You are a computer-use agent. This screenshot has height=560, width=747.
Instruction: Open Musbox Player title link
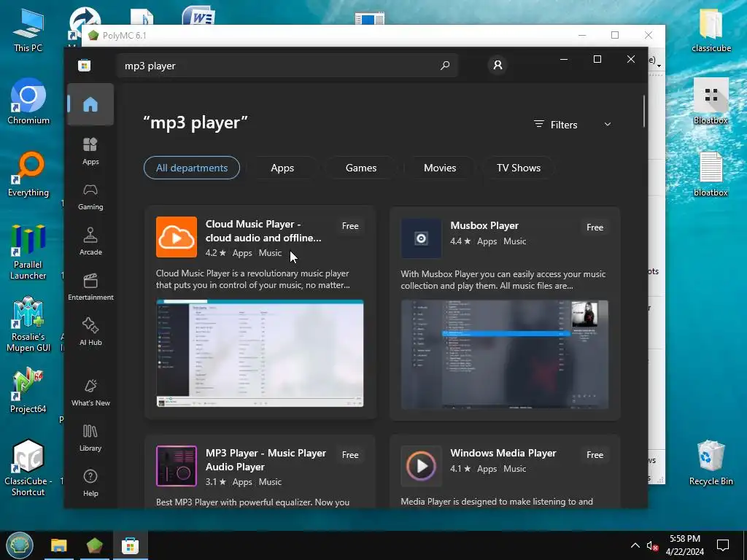[484, 225]
